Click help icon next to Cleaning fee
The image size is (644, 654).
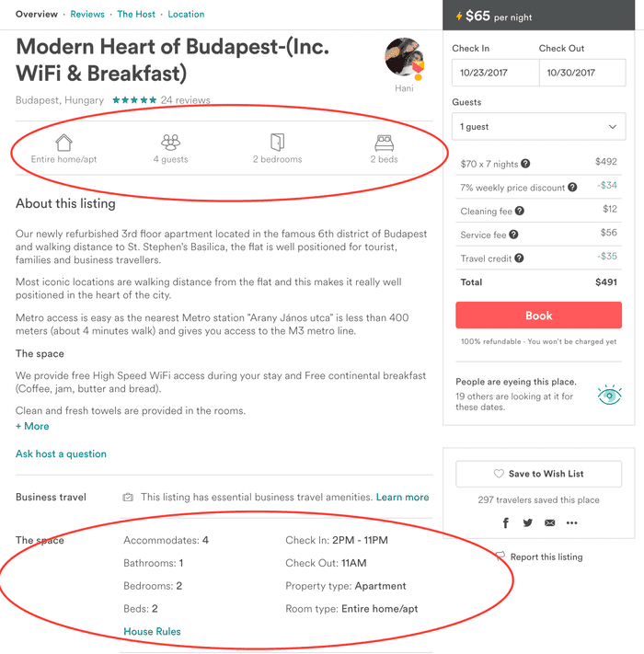click(x=519, y=211)
